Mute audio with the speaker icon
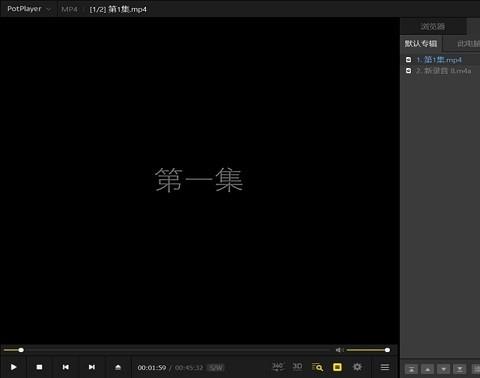Viewport: 480px width, 378px height. click(339, 350)
